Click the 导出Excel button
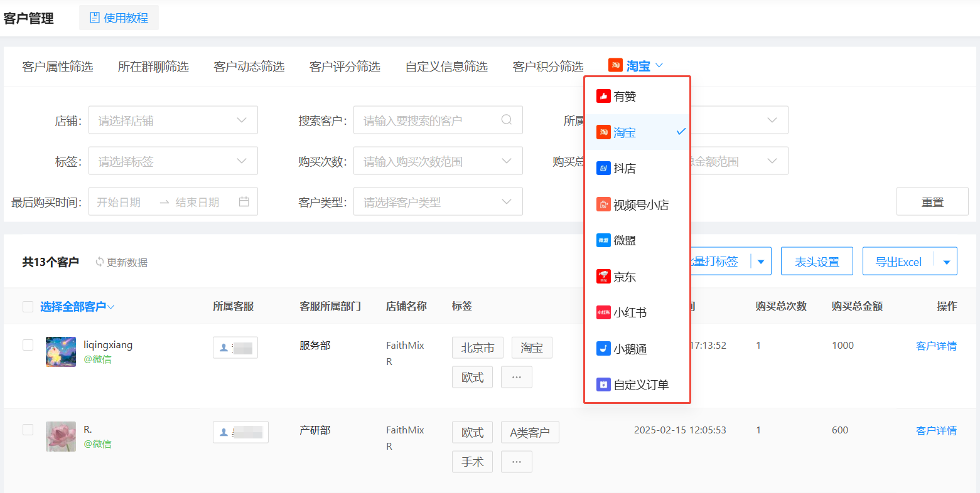Viewport: 980px width, 493px height. [898, 262]
